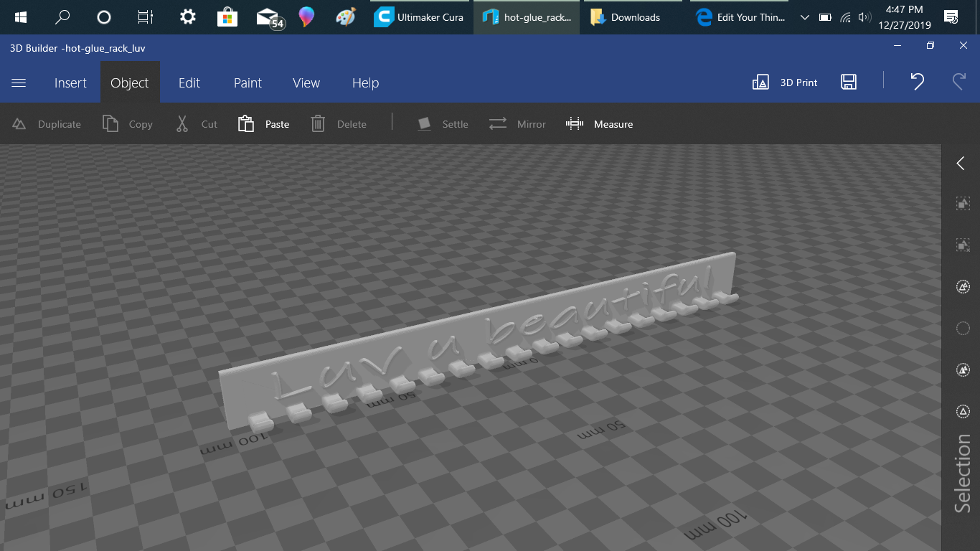Switch to the View tab
The height and width of the screenshot is (551, 980).
pos(306,83)
